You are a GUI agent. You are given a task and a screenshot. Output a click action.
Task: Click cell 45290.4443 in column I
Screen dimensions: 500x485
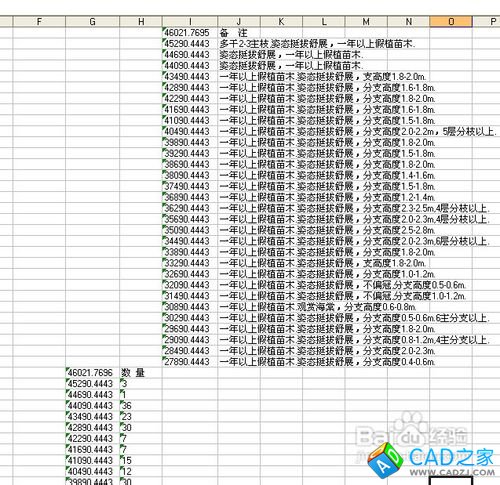coord(190,44)
